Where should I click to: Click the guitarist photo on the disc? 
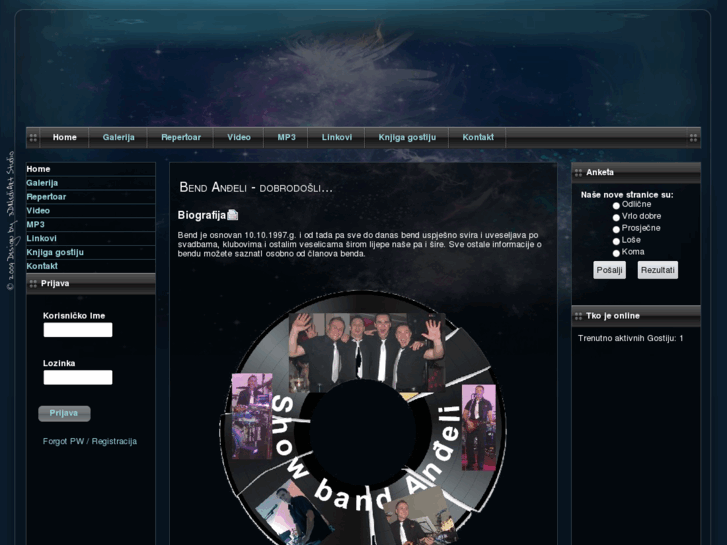[479, 427]
